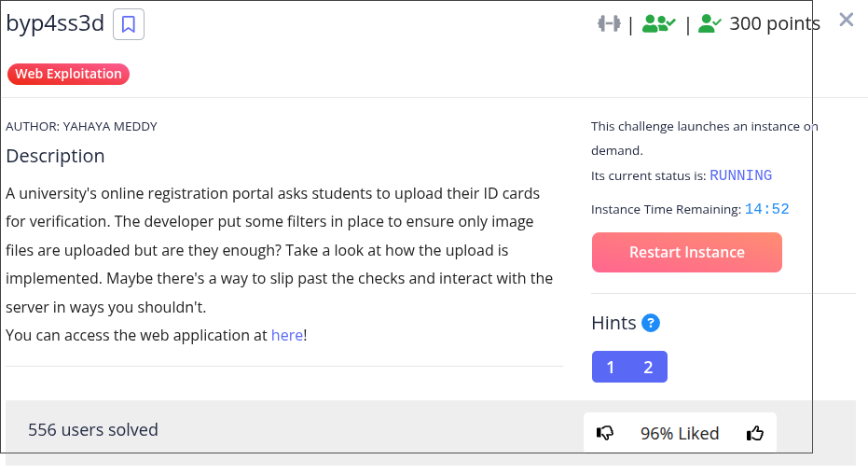Click the dumbbell difficulty icon
The width and height of the screenshot is (868, 474).
(x=609, y=23)
